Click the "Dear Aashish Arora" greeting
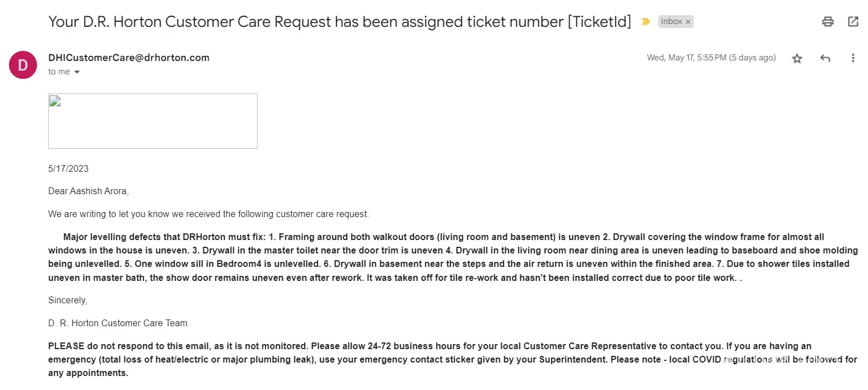The height and width of the screenshot is (390, 868). coord(88,191)
